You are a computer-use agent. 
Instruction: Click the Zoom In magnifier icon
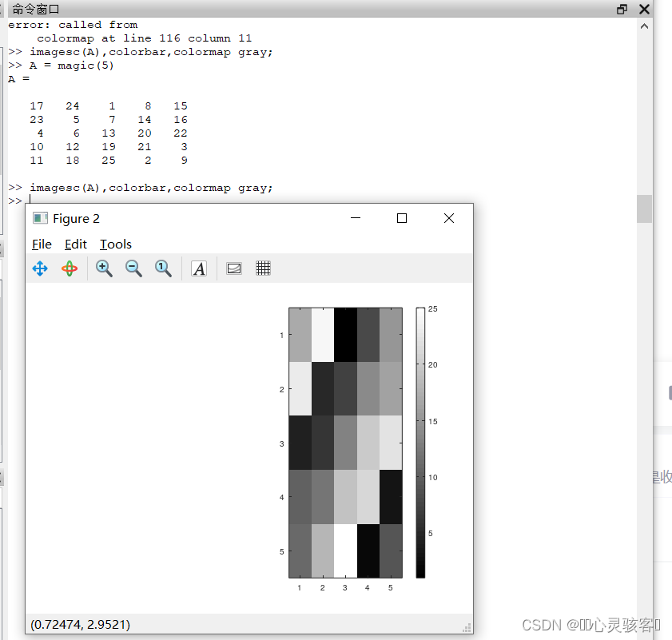coord(104,268)
